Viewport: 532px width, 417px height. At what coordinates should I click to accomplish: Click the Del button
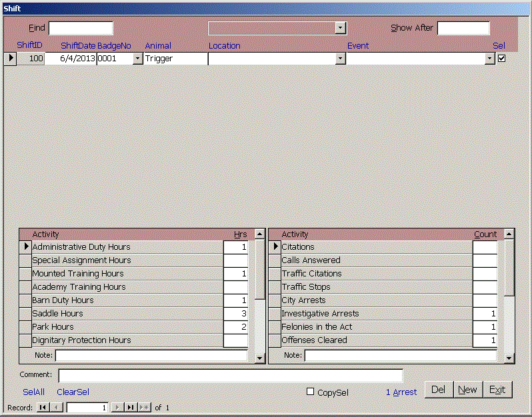tap(439, 390)
